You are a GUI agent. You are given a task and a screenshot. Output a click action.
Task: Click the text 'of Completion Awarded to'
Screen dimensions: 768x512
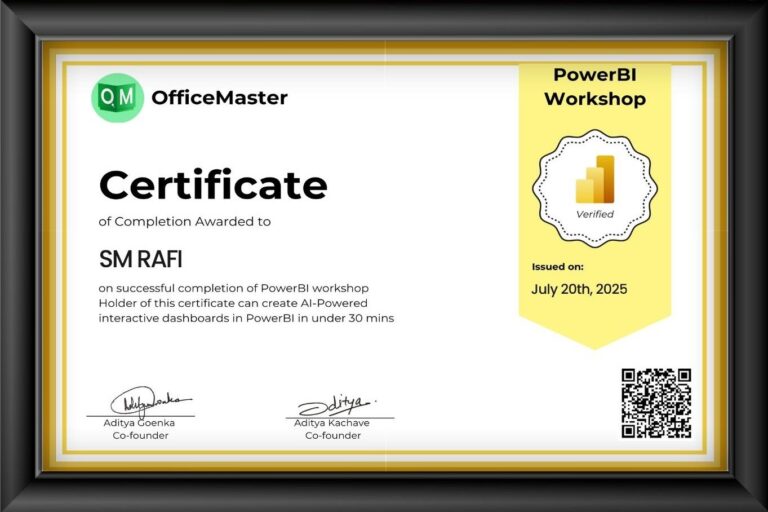185,221
